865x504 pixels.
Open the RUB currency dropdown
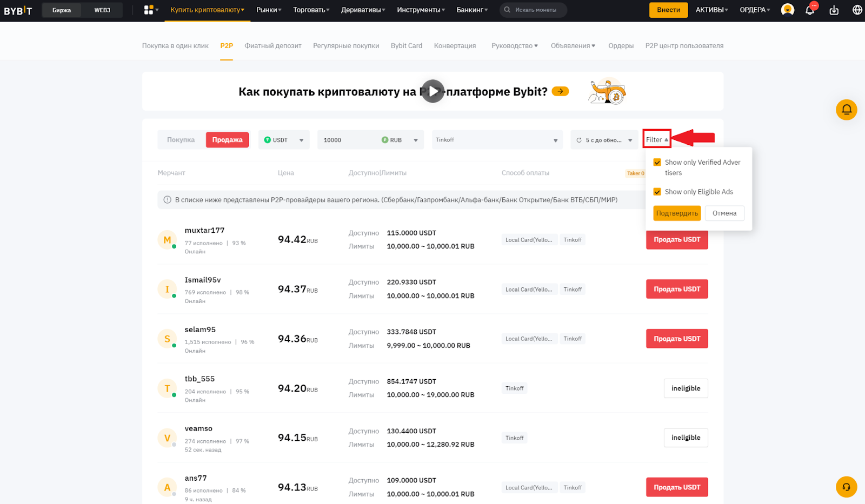pyautogui.click(x=401, y=140)
